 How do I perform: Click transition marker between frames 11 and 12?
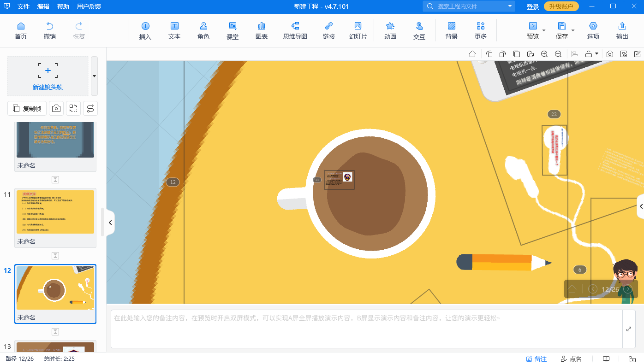click(x=55, y=256)
